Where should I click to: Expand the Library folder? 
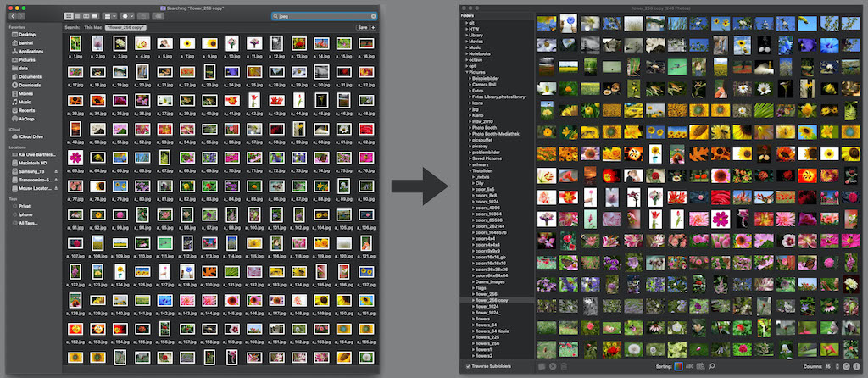(x=467, y=35)
